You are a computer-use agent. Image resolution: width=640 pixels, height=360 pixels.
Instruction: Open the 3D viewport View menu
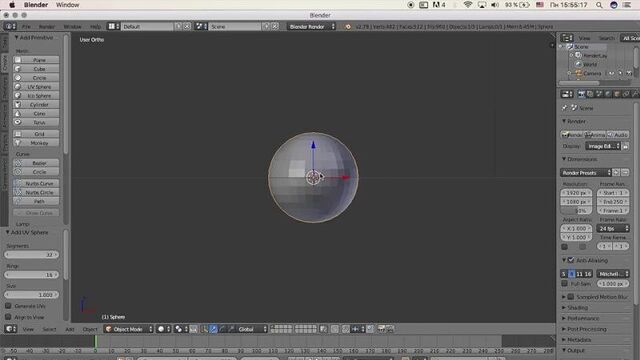tap(28, 329)
